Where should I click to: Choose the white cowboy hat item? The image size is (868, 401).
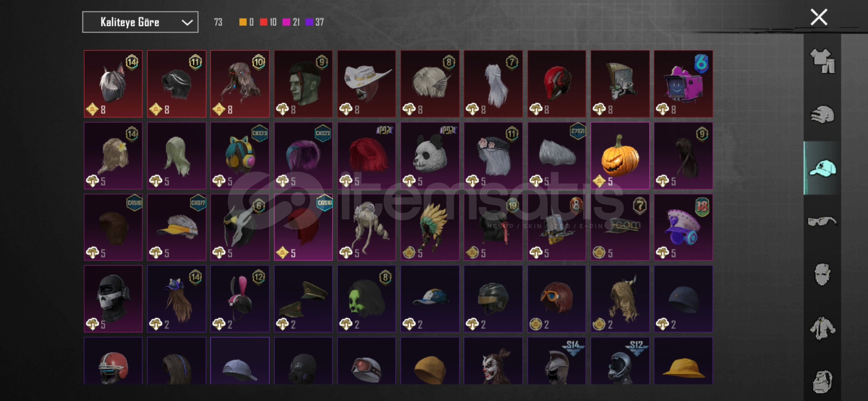pos(366,84)
